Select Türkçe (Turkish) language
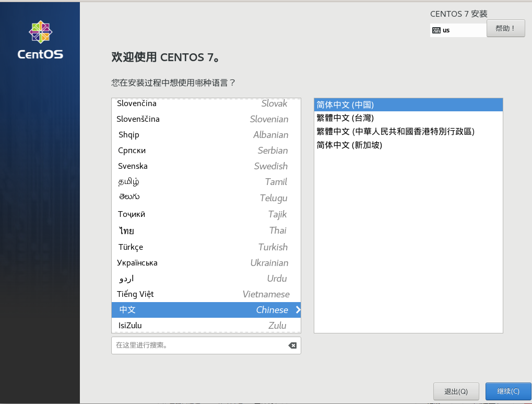 pyautogui.click(x=206, y=247)
